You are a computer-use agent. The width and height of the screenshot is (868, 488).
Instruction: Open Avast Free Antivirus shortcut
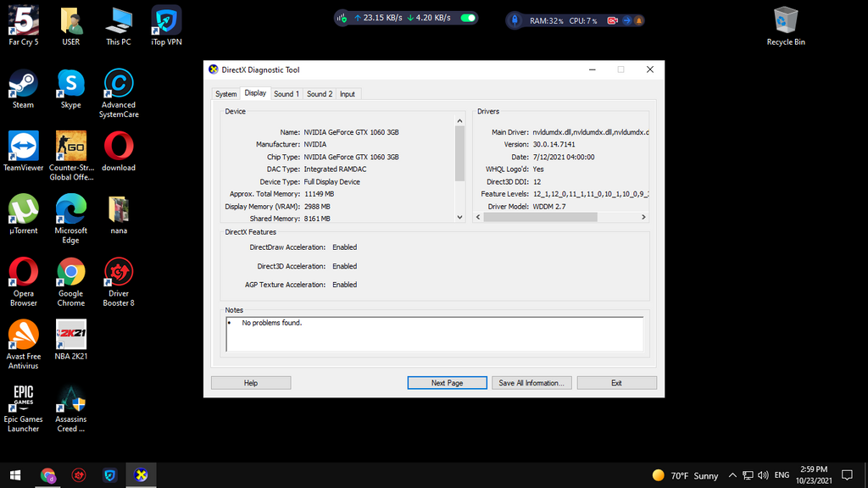pyautogui.click(x=23, y=346)
